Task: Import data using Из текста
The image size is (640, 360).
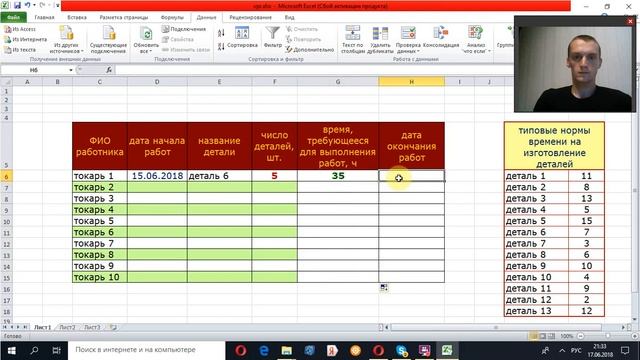Action: [20, 49]
